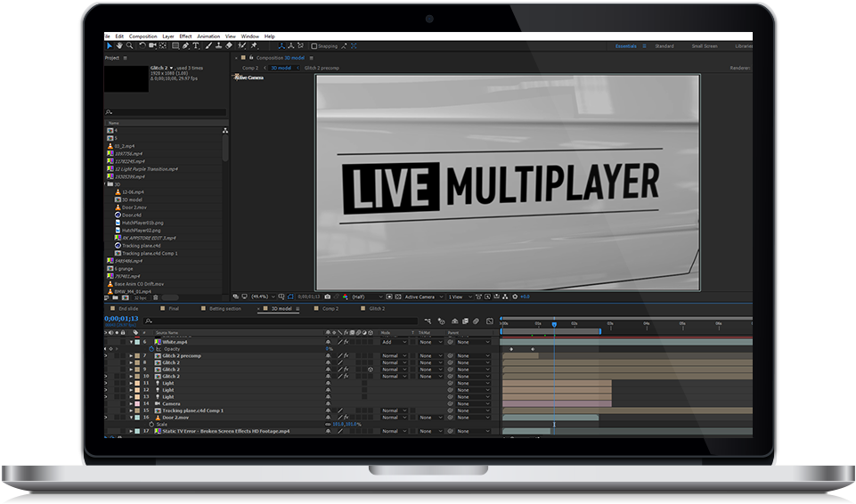Select the Small Screen workspace

click(x=705, y=46)
